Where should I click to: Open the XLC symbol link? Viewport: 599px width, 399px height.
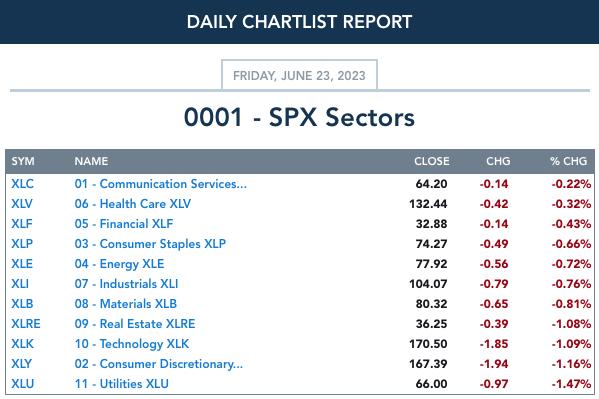click(22, 184)
